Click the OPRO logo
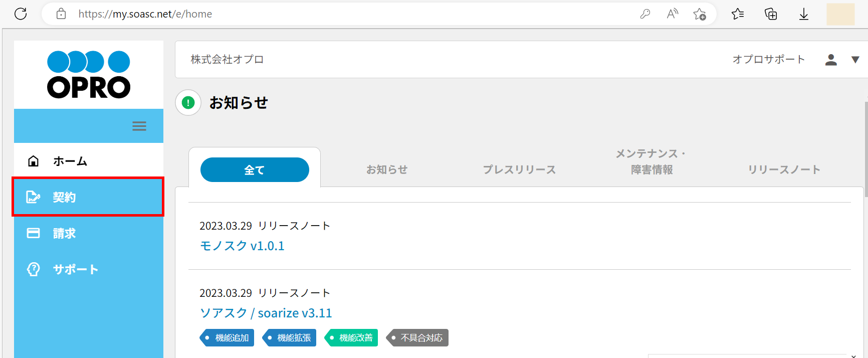This screenshot has height=358, width=868. point(89,74)
